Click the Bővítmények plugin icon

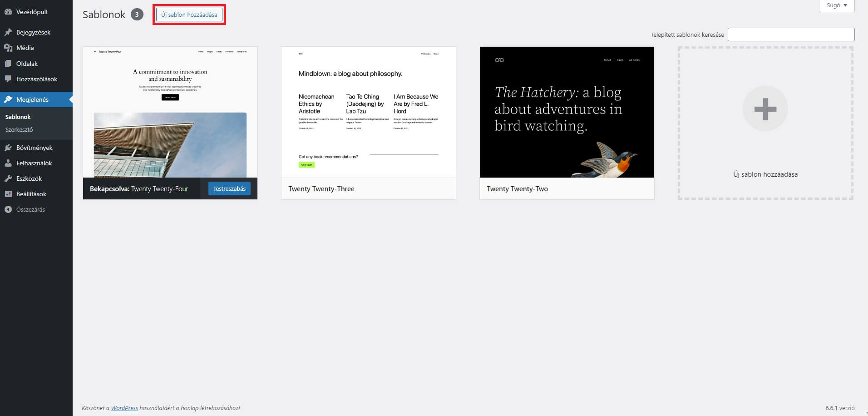tap(8, 148)
